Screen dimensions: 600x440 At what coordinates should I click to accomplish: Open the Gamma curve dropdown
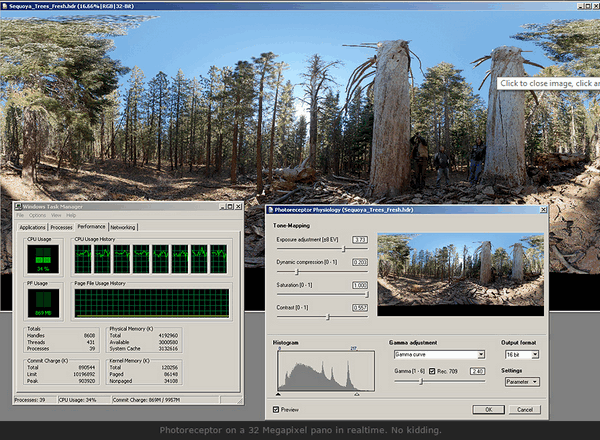[439, 355]
